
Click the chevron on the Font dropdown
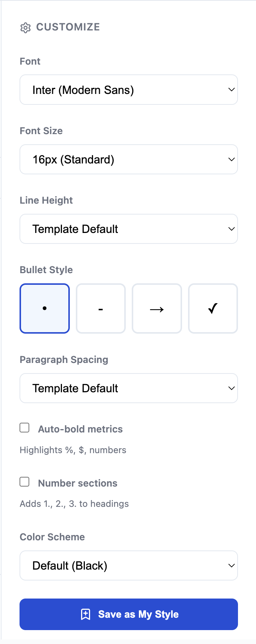pyautogui.click(x=231, y=89)
